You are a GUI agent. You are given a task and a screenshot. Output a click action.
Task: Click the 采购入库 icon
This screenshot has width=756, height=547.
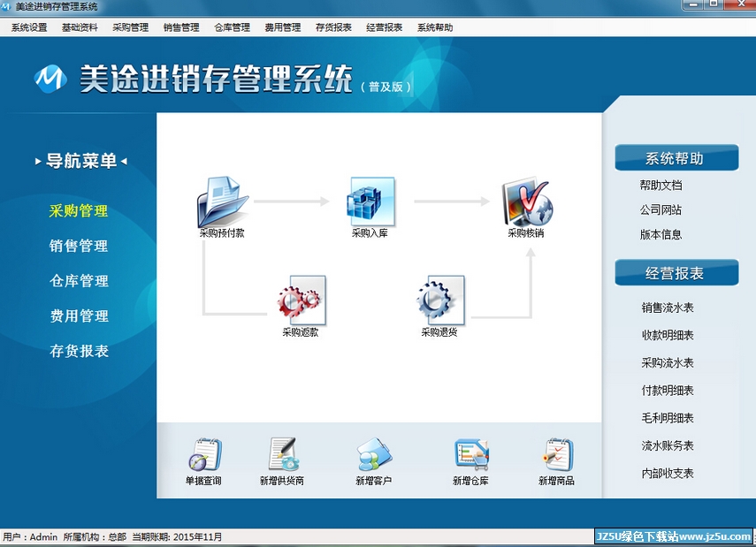coord(370,202)
